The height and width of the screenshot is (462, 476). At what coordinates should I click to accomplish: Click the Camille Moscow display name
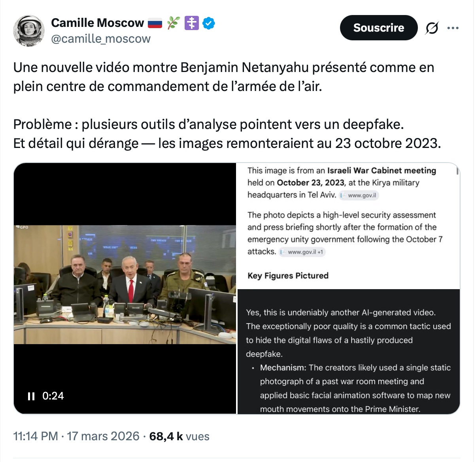pyautogui.click(x=97, y=23)
